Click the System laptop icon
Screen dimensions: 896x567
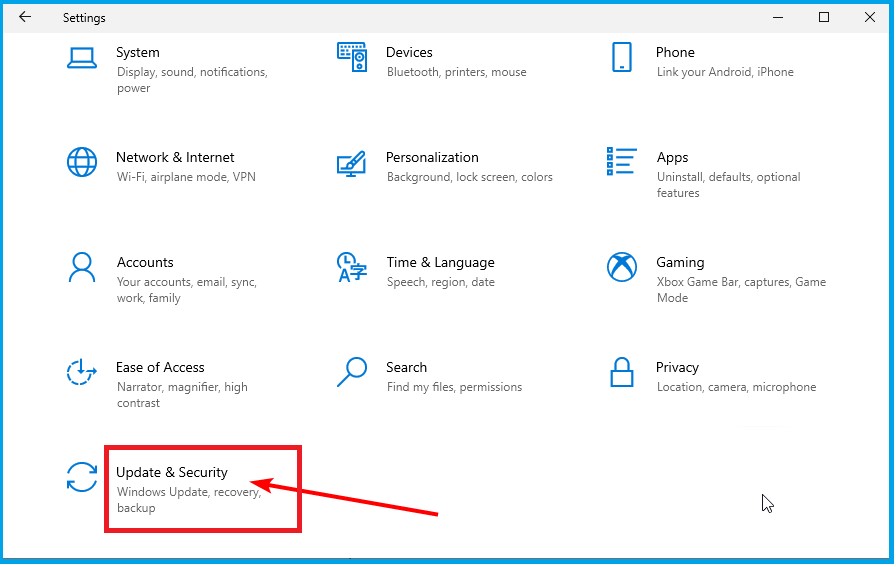(x=82, y=58)
